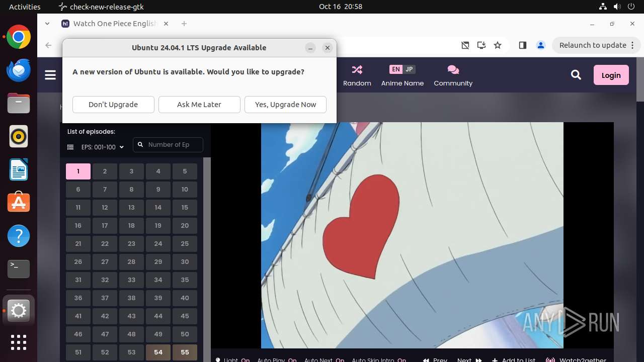Open LibreOffice Writer from the dock
Viewport: 644px width, 362px height.
point(19,169)
